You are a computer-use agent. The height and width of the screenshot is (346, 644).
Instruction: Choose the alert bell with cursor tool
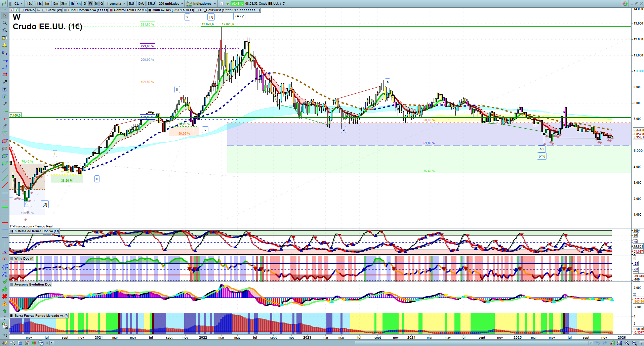point(5,38)
